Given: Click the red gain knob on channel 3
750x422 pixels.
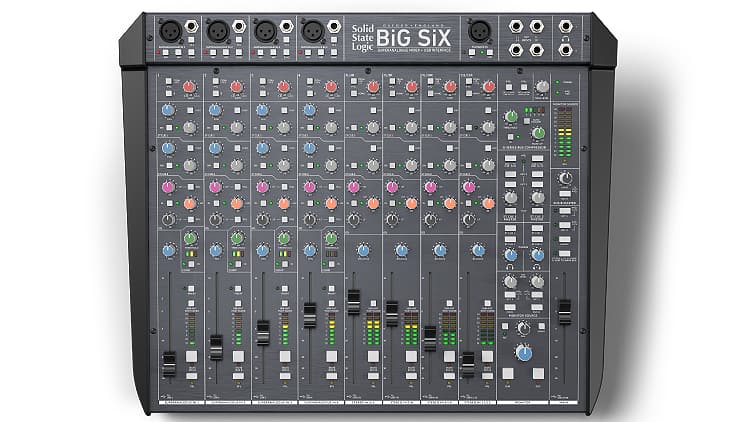Looking at the screenshot, I should click(284, 87).
